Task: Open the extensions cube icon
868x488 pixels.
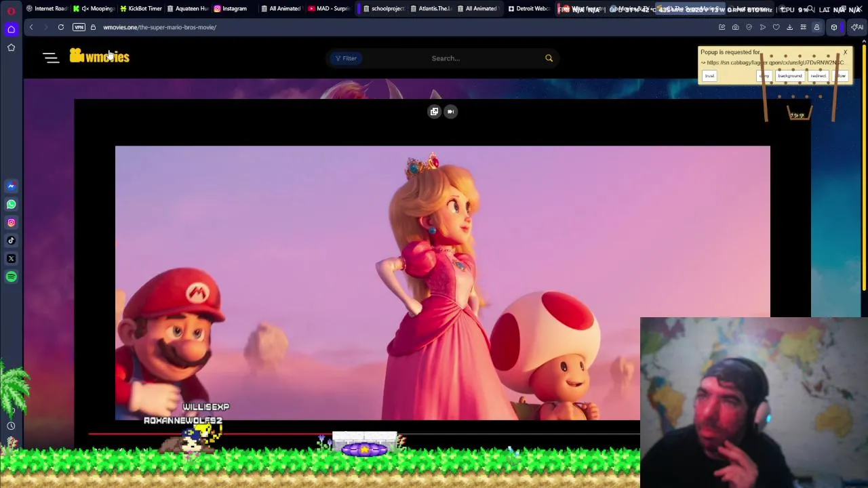Action: tap(834, 27)
